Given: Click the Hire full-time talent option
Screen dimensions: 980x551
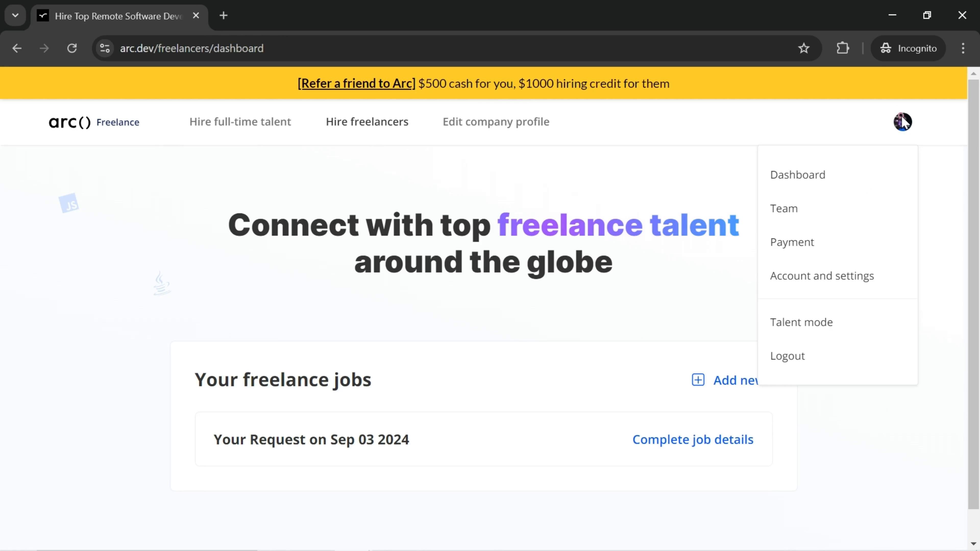Looking at the screenshot, I should (x=241, y=121).
